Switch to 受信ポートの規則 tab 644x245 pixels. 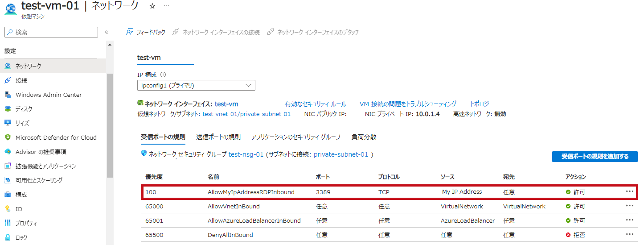tap(163, 137)
